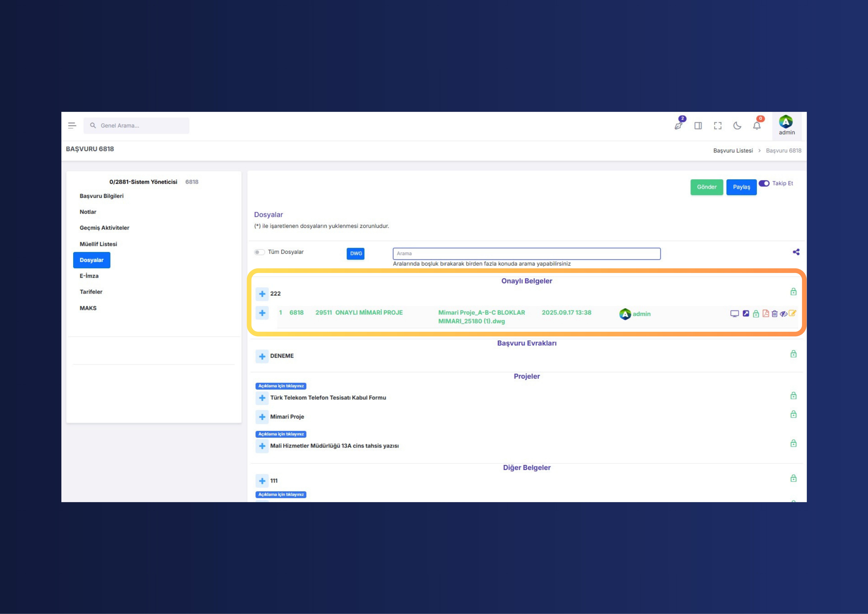868x614 pixels.
Task: Click the BAŞVURU 6818 page title
Action: 90,149
